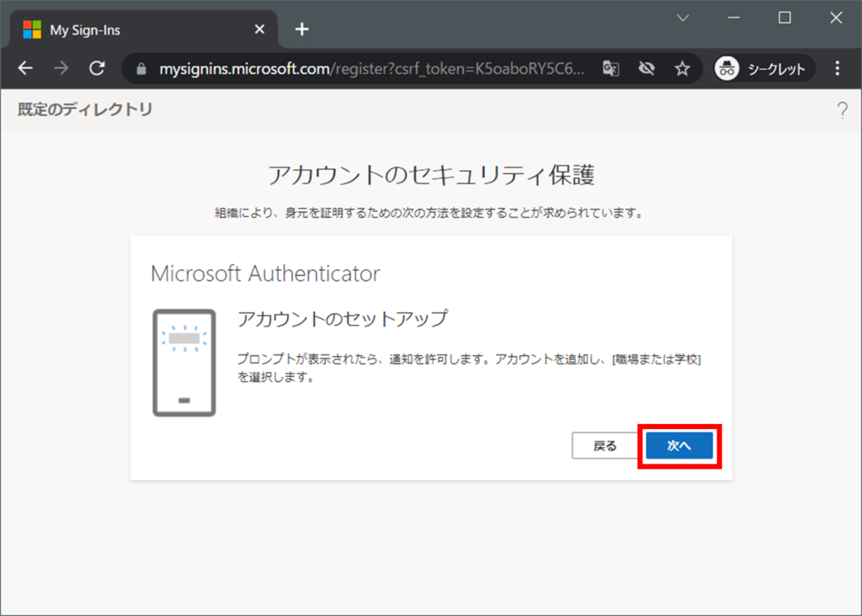Select the My Sign-Ins tab

click(143, 29)
